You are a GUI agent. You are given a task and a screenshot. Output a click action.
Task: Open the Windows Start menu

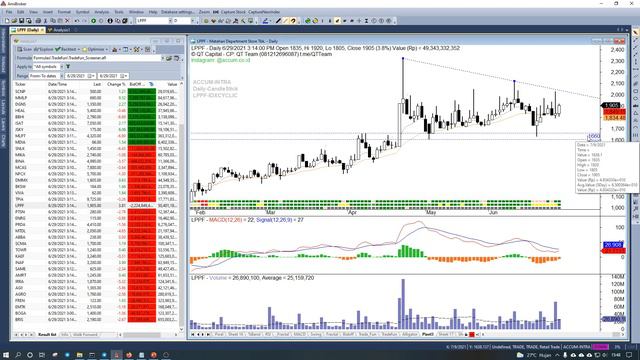[6, 355]
